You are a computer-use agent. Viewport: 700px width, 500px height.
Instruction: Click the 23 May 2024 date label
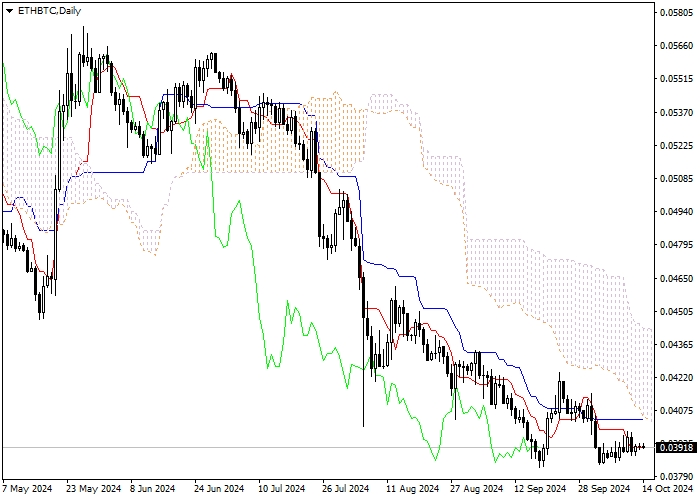click(x=94, y=489)
